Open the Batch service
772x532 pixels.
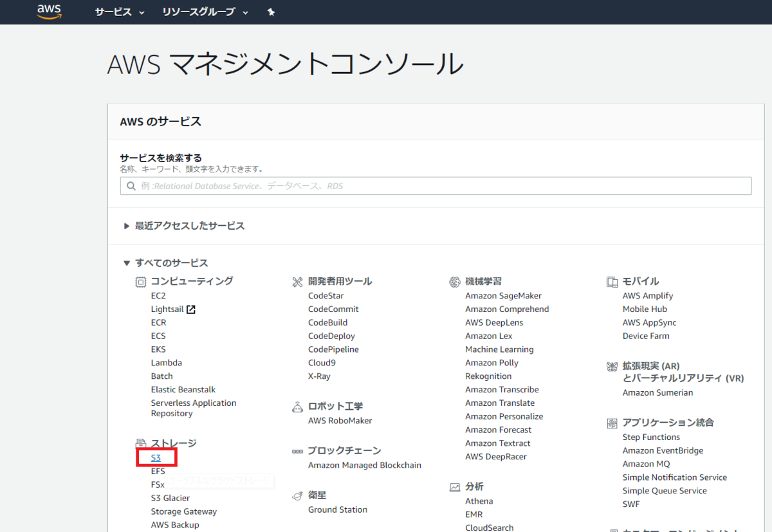(162, 376)
